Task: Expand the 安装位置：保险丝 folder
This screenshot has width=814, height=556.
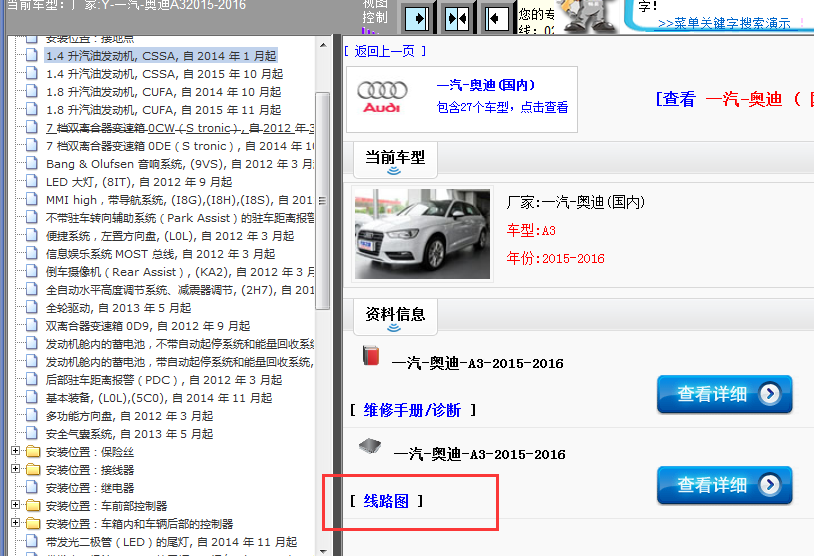Action: [16, 451]
